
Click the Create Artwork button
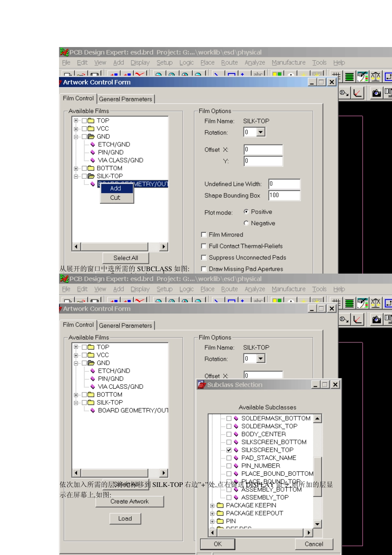click(130, 502)
